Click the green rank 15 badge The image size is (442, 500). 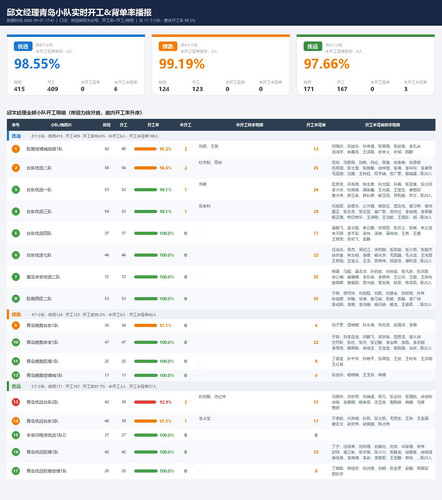coord(16,435)
